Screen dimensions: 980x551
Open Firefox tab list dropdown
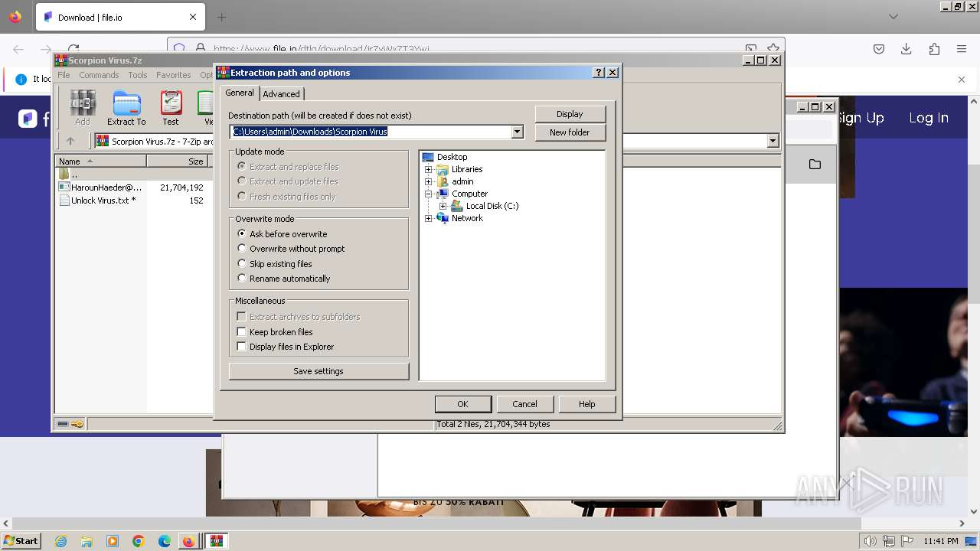(893, 17)
